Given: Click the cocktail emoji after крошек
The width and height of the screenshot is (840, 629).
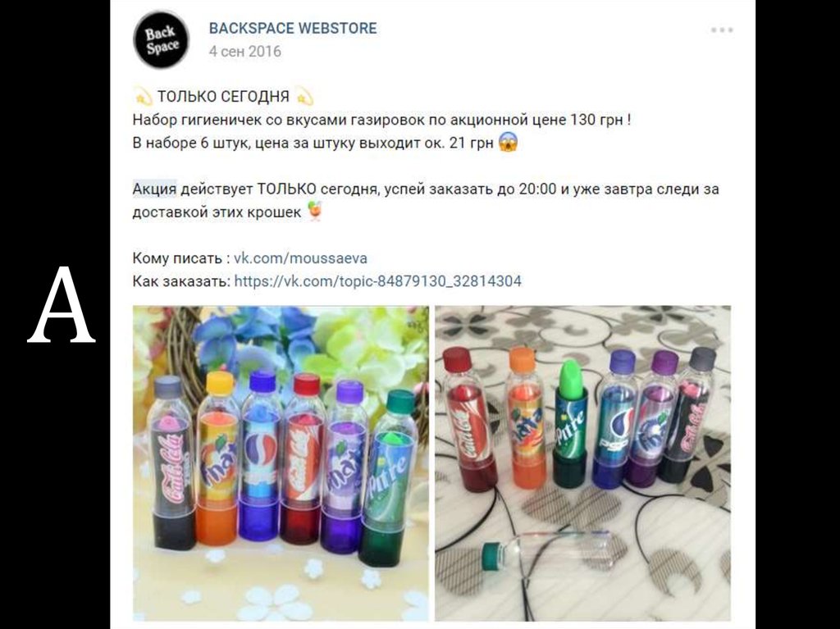Looking at the screenshot, I should 315,212.
